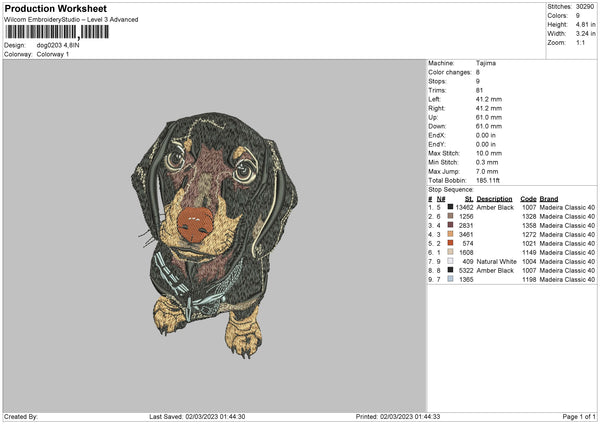This screenshot has height=424, width=600.
Task: Click 'Wilcom EmbroideryStudio – Level 3 Advanced' text
Action: [x=71, y=20]
